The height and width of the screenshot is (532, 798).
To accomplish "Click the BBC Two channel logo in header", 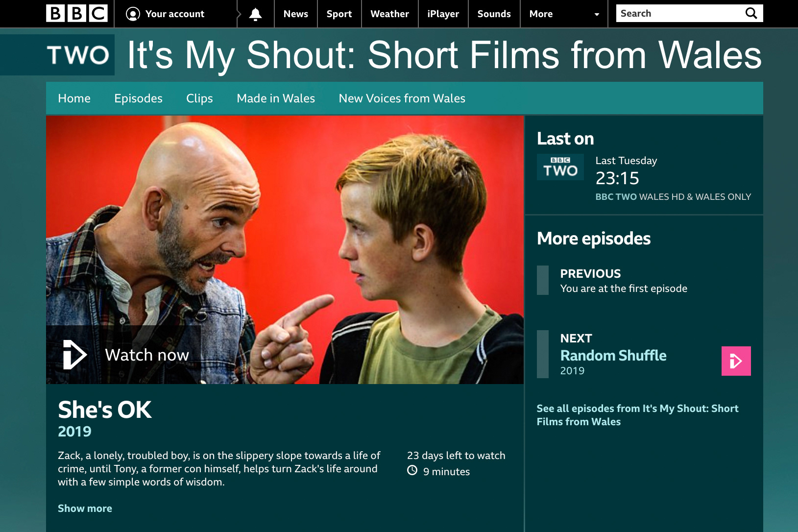I will coord(78,55).
